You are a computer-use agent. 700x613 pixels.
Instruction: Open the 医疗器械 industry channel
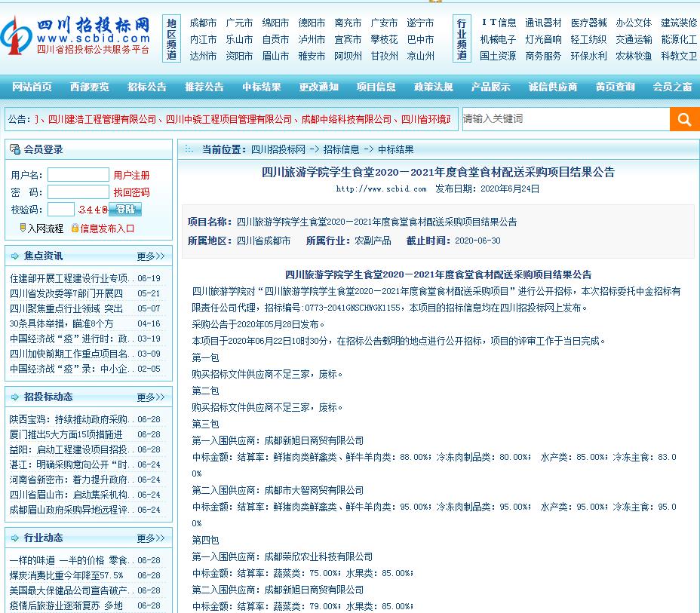coord(589,23)
